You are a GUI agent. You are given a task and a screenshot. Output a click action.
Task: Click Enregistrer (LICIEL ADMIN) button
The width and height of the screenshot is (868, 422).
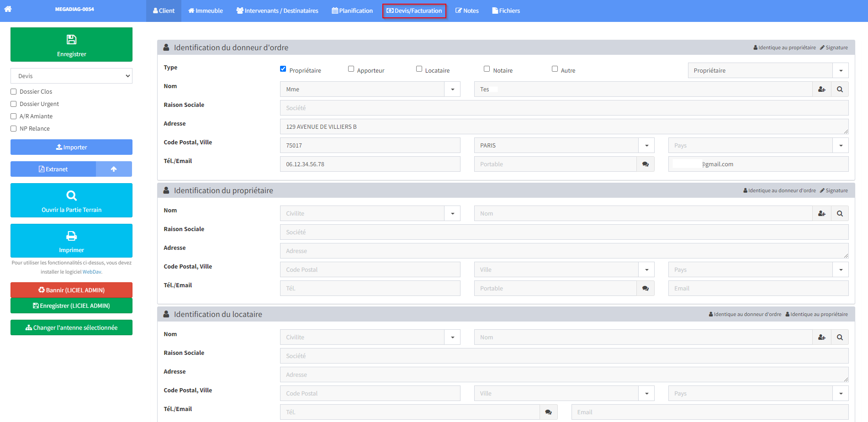(x=71, y=306)
